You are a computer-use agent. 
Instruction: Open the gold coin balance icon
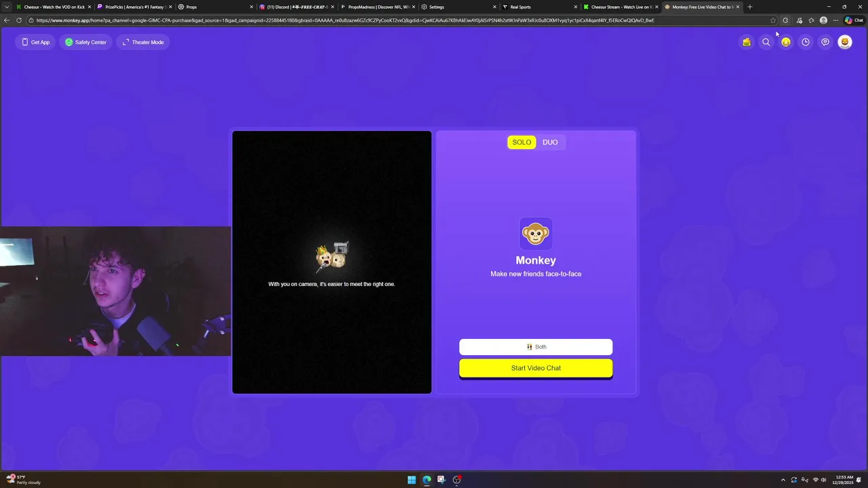tap(786, 42)
